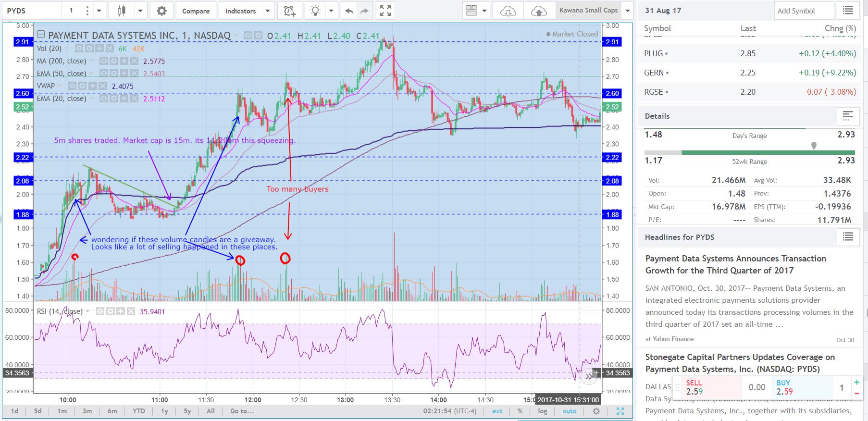The width and height of the screenshot is (868, 421).
Task: Hide the MA (200, close) line
Action: (x=103, y=61)
